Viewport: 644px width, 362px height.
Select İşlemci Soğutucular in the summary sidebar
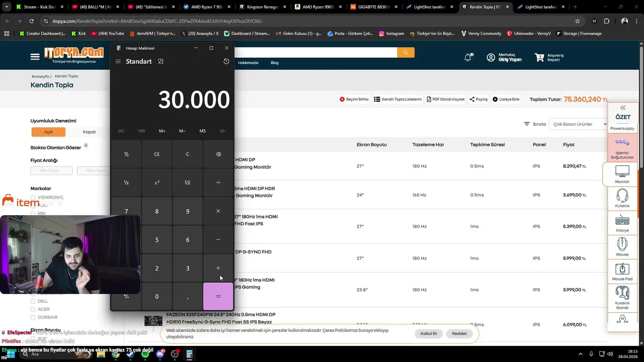coord(622,148)
